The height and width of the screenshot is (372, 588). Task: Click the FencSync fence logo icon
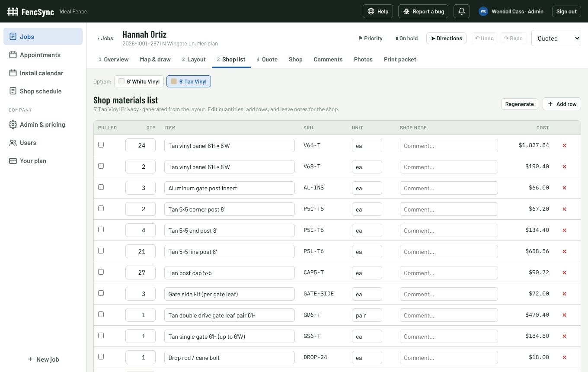(x=13, y=11)
